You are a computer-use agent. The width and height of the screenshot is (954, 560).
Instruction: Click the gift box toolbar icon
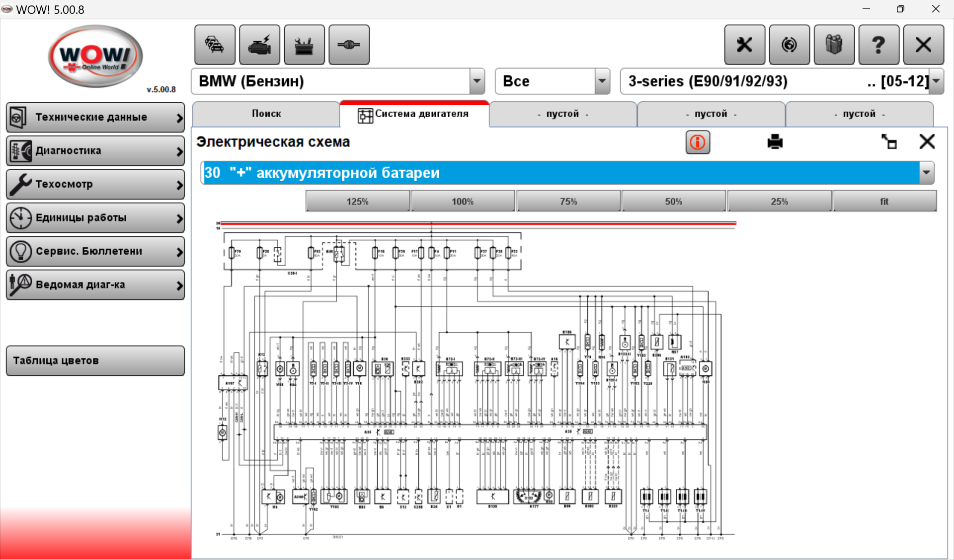pyautogui.click(x=834, y=45)
